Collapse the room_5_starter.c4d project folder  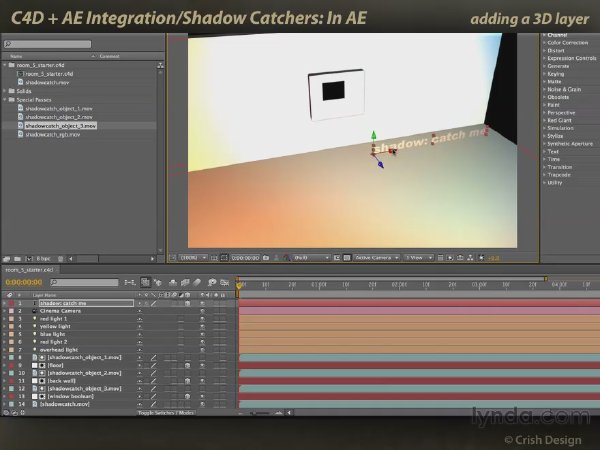(x=5, y=65)
